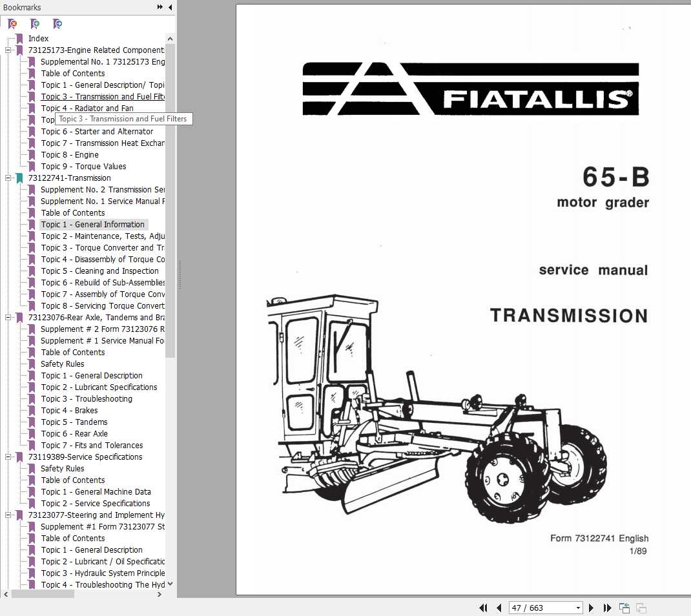The width and height of the screenshot is (691, 616).
Task: Open Topic 7 - Transmission Heat Exchanger
Action: (103, 143)
